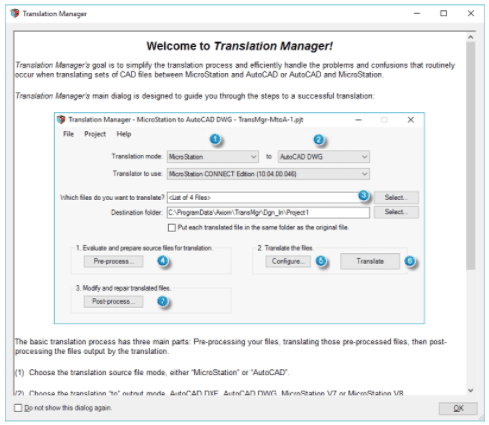Click the welcome text scrollbar up arrow
Screen dimensions: 489x425
470,37
